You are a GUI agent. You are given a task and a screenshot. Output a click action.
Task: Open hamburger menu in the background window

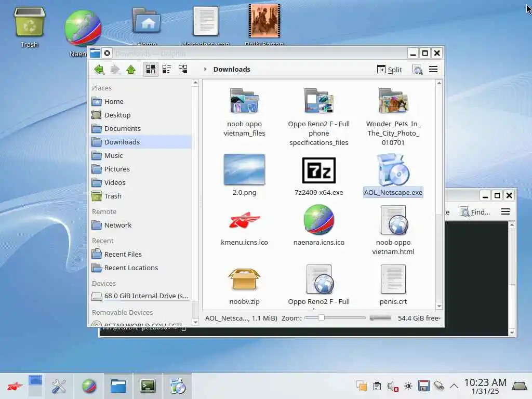505,212
